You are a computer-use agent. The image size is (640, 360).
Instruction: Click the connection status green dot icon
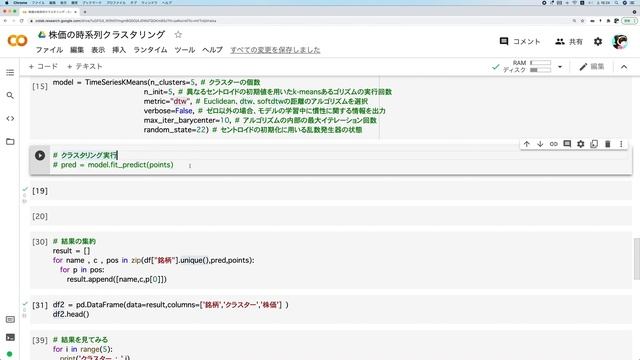[x=10, y=354]
